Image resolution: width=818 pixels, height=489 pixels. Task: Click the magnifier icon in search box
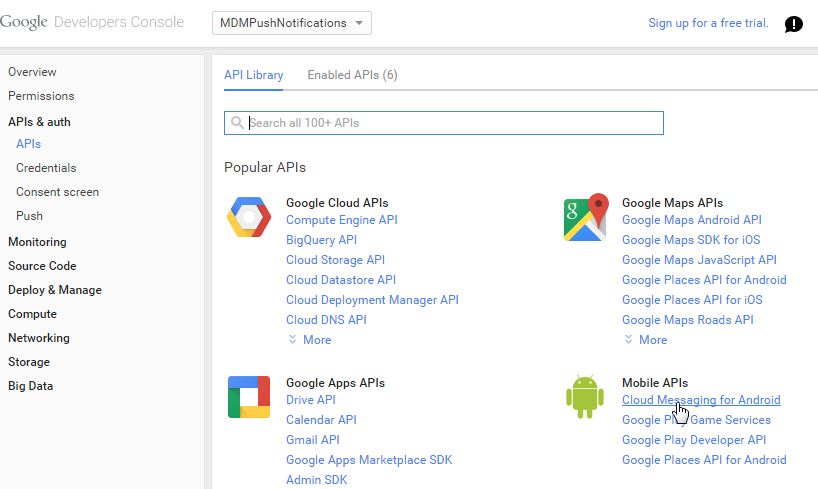(x=237, y=123)
